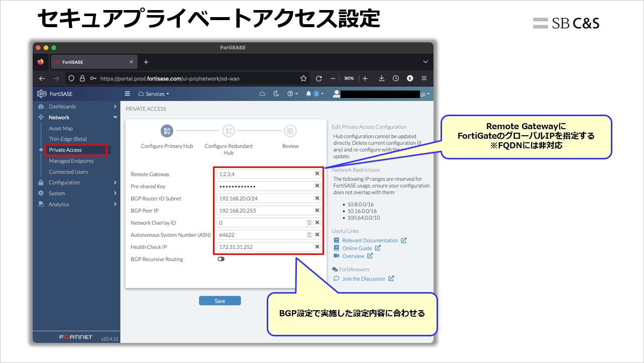Close the FortiSASE browser tab
The image size is (644, 363).
(x=132, y=62)
